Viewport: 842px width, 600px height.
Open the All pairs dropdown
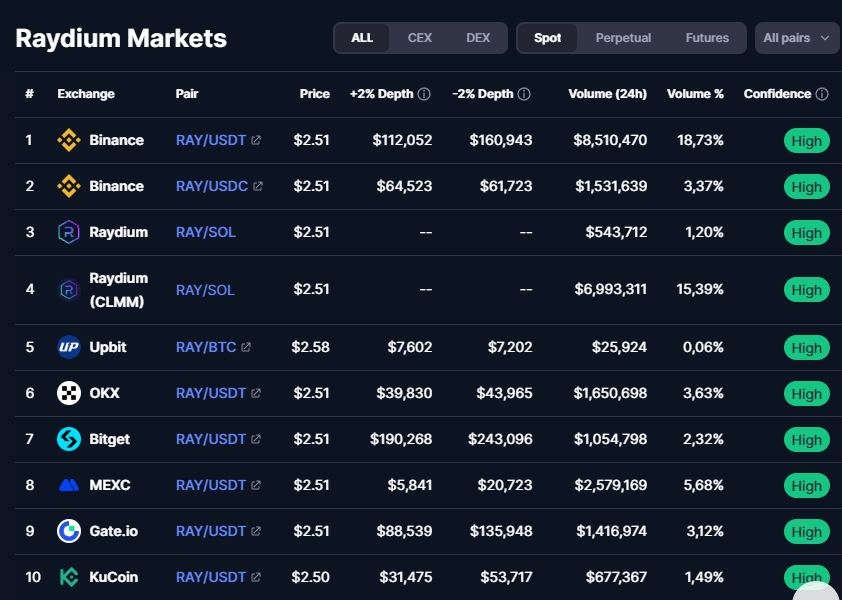tap(797, 38)
